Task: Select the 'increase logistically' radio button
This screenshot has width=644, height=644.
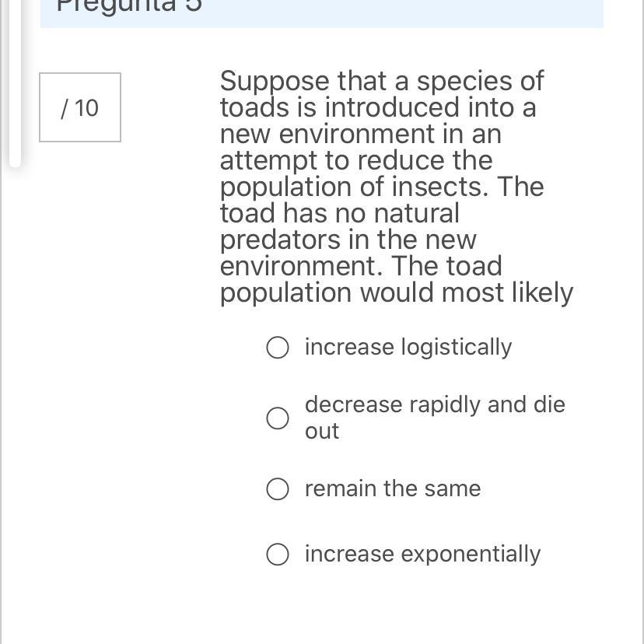Action: pyautogui.click(x=277, y=348)
